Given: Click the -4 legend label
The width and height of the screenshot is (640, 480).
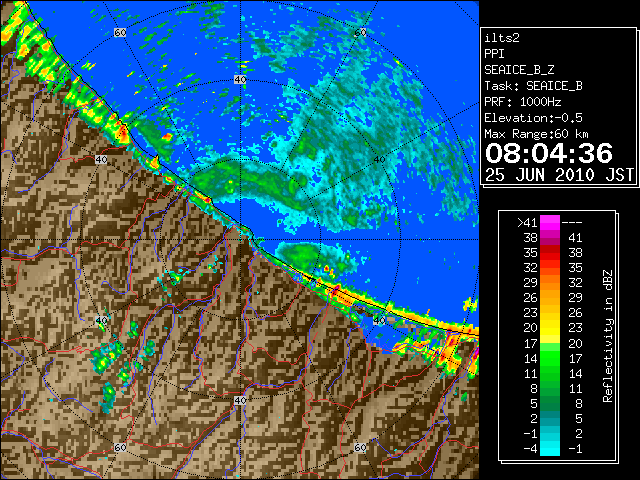Looking at the screenshot, I should coord(530,449).
